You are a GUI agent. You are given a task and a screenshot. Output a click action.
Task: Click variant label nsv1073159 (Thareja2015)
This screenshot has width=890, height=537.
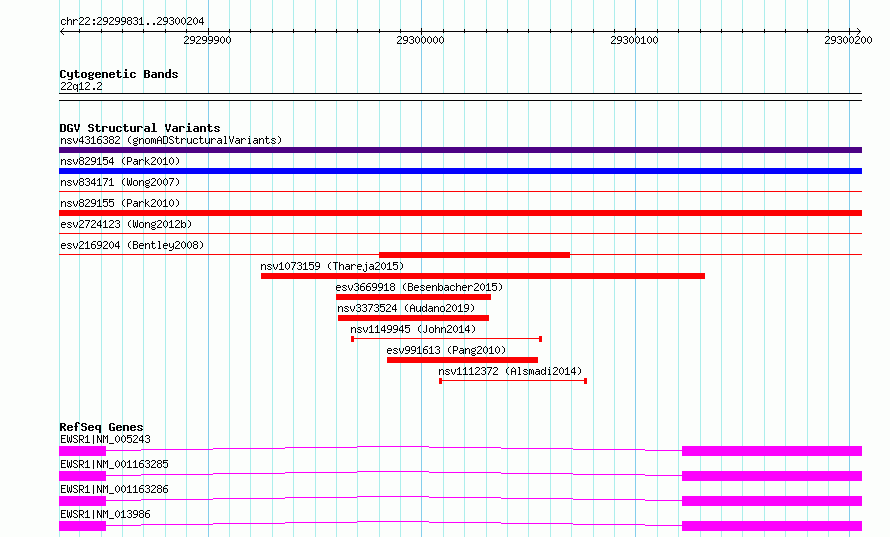pyautogui.click(x=332, y=266)
